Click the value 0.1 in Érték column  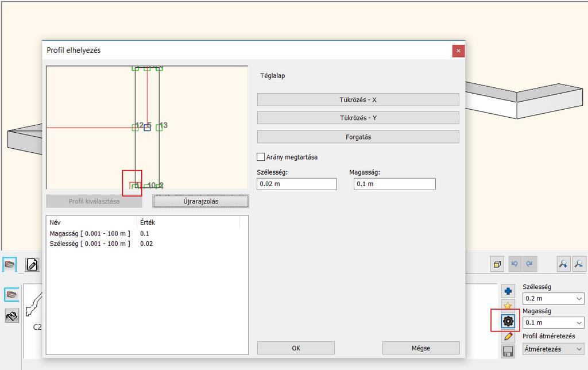(x=145, y=233)
